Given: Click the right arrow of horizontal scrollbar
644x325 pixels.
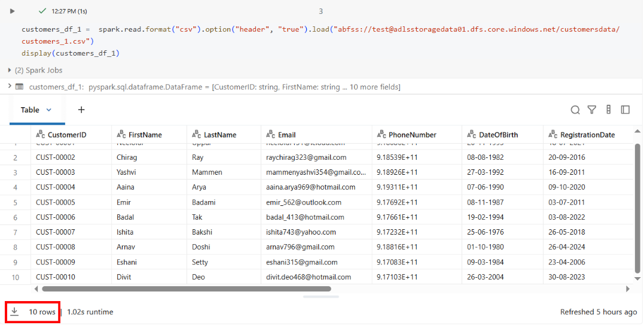Looking at the screenshot, I should (628, 288).
